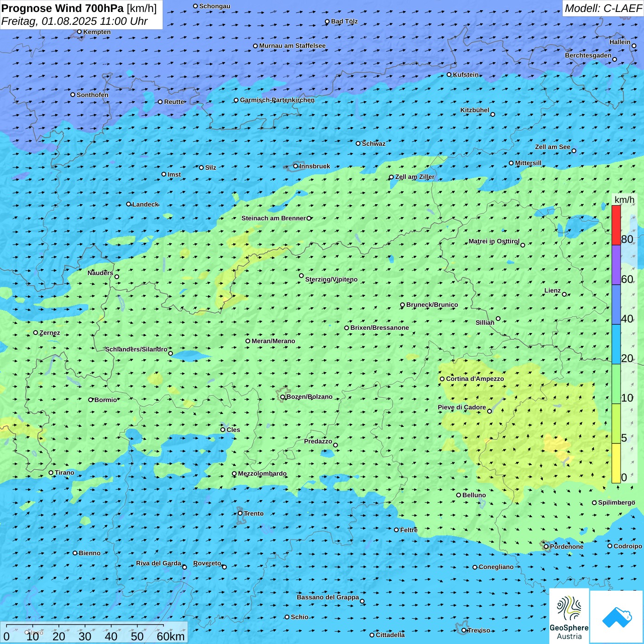Click the GeoSphere Austria logo
The image size is (644, 644).
(x=569, y=616)
